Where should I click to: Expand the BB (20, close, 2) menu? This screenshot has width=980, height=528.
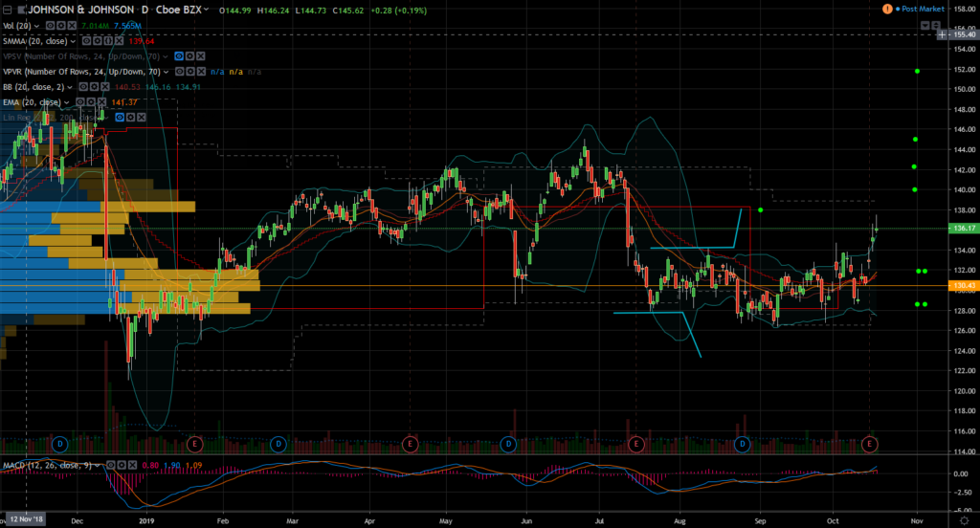click(x=70, y=87)
